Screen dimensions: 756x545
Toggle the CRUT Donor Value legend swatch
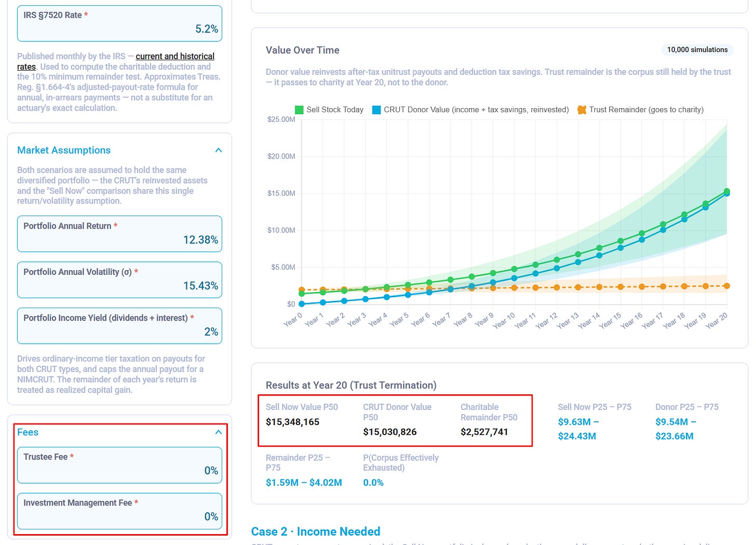[376, 110]
